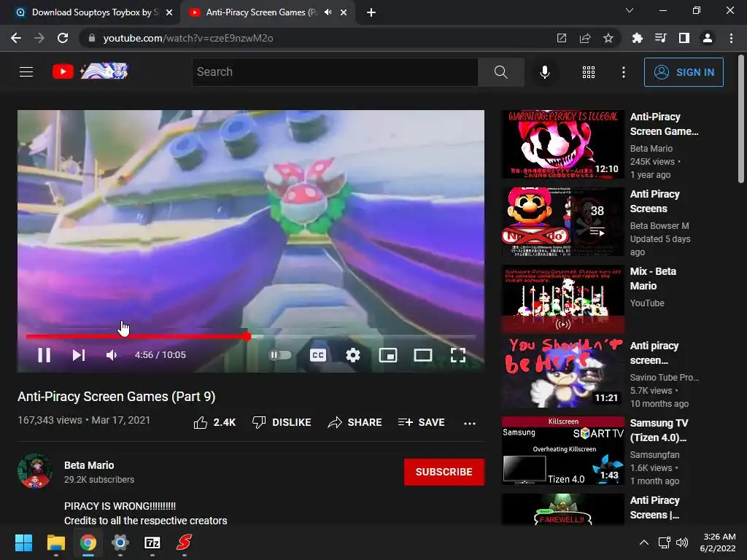Open YouTube settings three-dot menu
This screenshot has width=747, height=560.
(623, 72)
